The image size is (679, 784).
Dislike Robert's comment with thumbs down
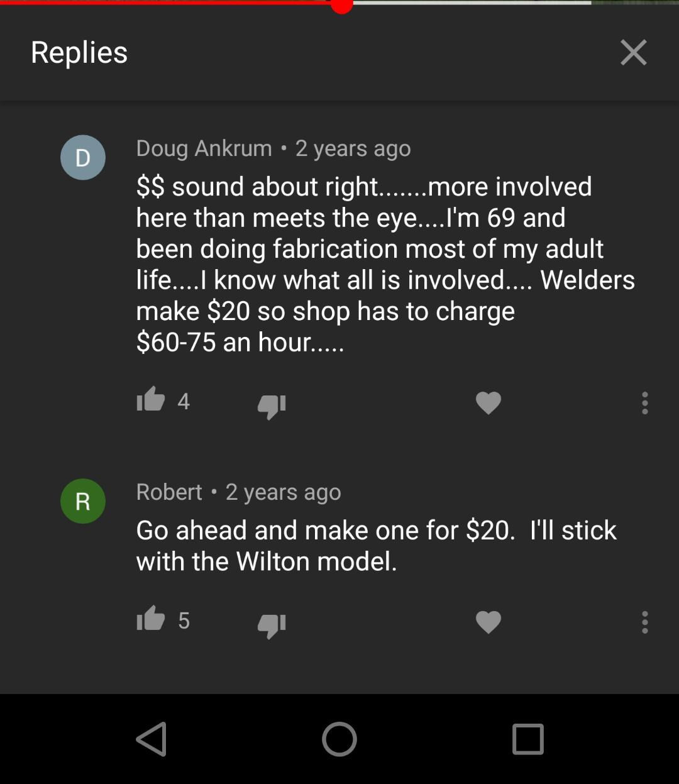pos(272,626)
